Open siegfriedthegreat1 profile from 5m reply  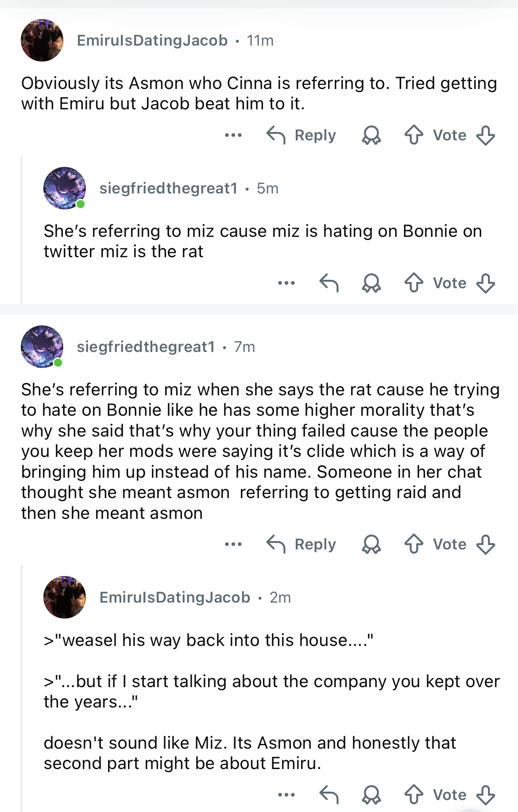169,188
